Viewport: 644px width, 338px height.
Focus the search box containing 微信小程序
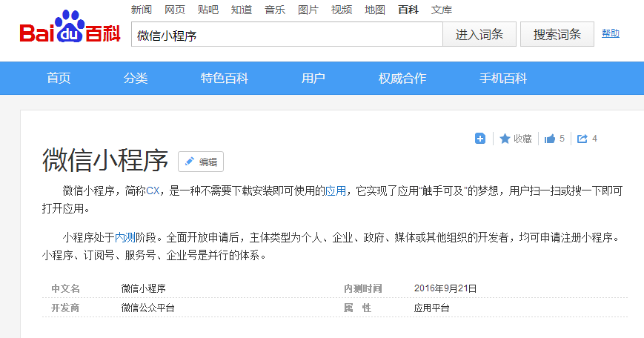286,35
